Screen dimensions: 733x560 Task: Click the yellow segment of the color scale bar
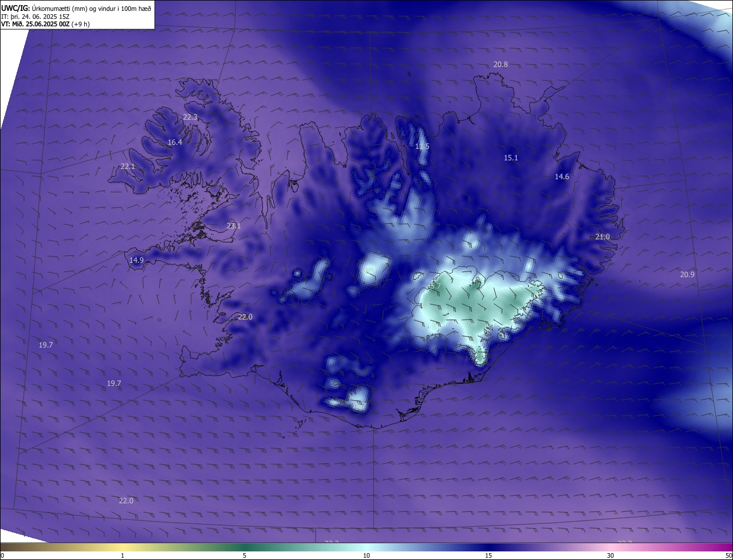pyautogui.click(x=123, y=547)
